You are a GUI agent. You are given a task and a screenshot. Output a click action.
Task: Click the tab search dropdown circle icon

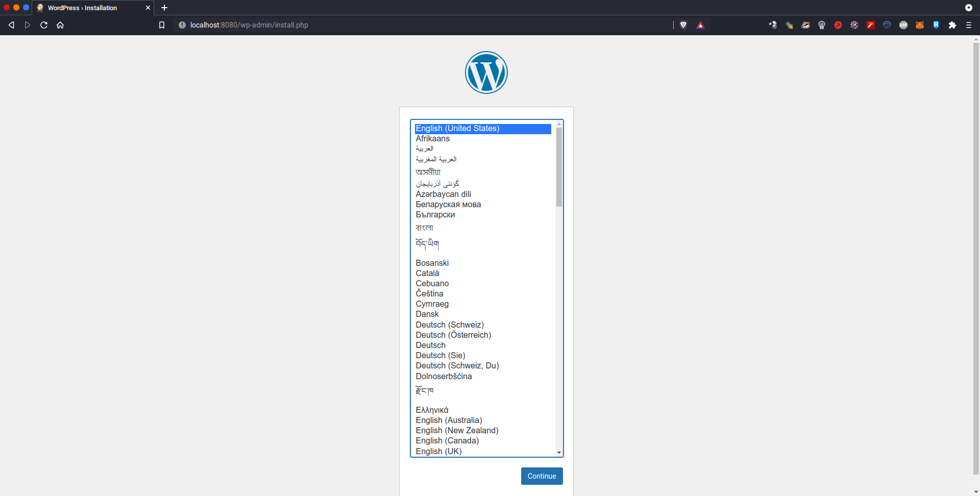[969, 8]
